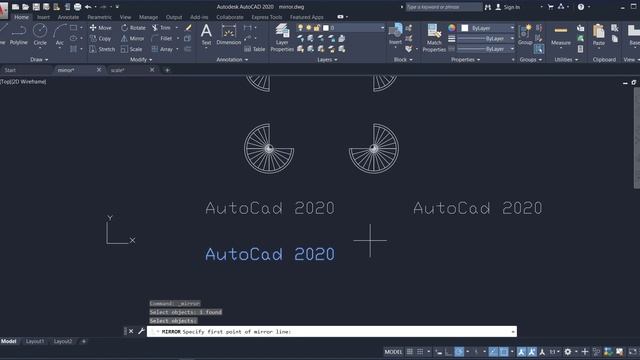Select the Polyline tool
The image size is (640, 360).
(19, 35)
